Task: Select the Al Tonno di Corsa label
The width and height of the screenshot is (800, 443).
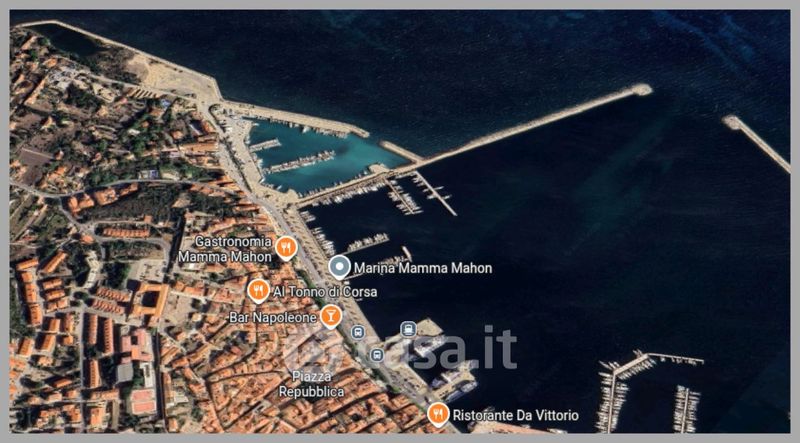Action: (x=325, y=292)
